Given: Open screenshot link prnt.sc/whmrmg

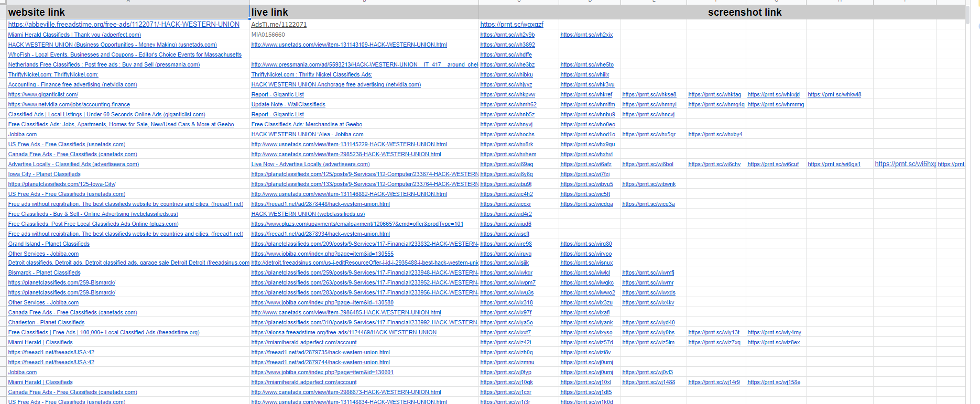Looking at the screenshot, I should [776, 105].
